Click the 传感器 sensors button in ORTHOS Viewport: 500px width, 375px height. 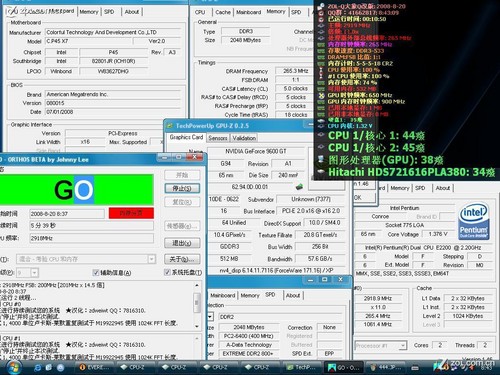(182, 226)
